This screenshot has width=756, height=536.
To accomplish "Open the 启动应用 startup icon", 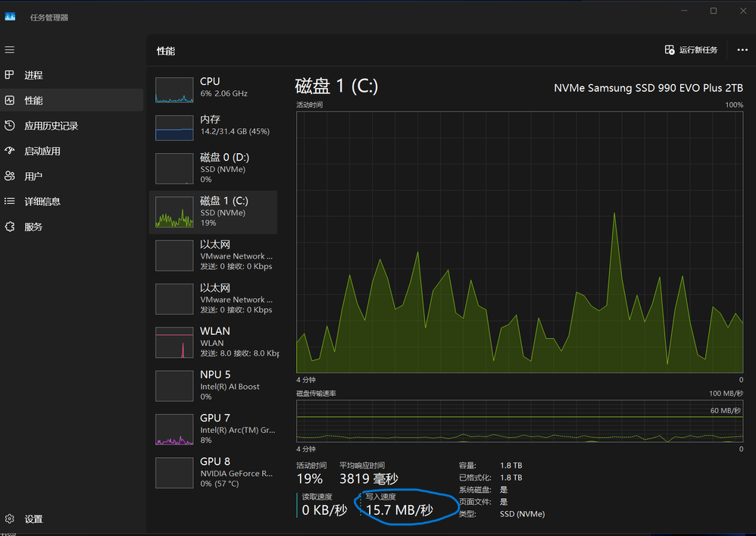I will [x=10, y=151].
